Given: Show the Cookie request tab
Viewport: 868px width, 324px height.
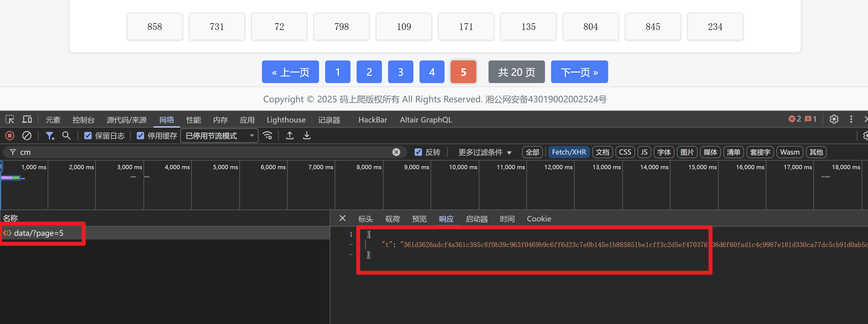Looking at the screenshot, I should click(x=539, y=219).
